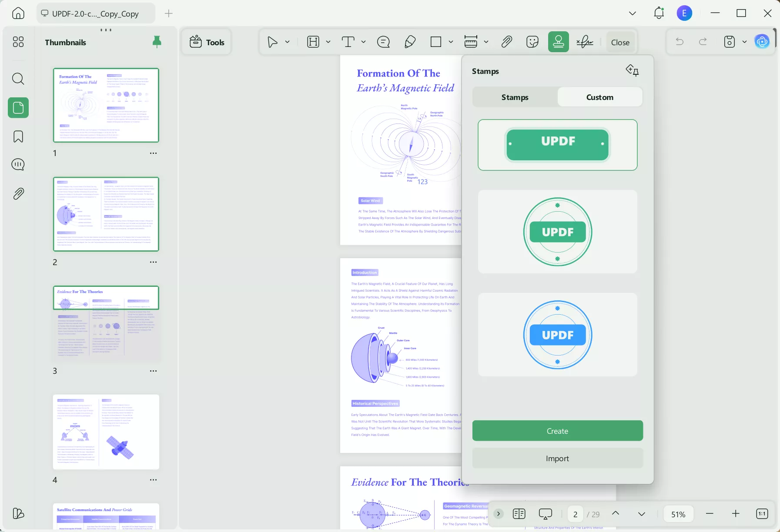This screenshot has height=532, width=780.
Task: Open the user account avatar E
Action: 684,13
